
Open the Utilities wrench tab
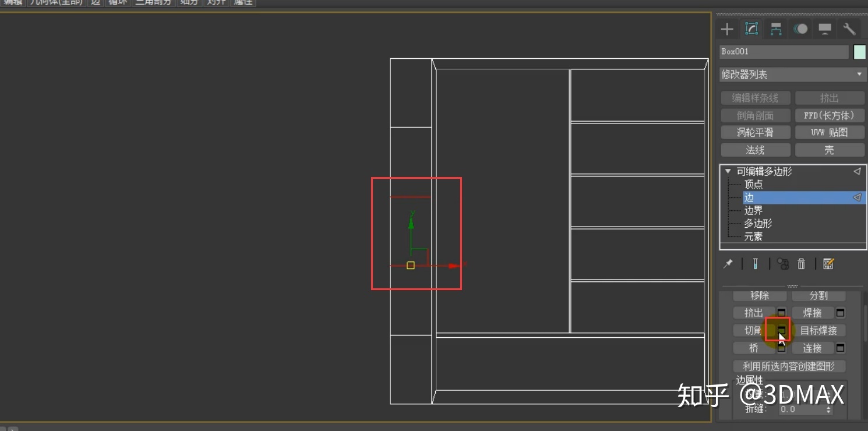pos(849,29)
